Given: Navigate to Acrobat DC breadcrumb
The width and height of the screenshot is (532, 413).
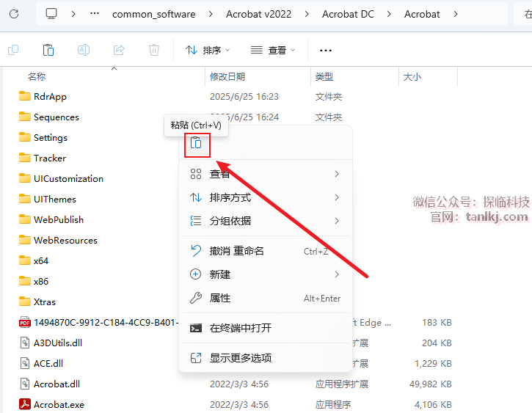Looking at the screenshot, I should point(348,14).
